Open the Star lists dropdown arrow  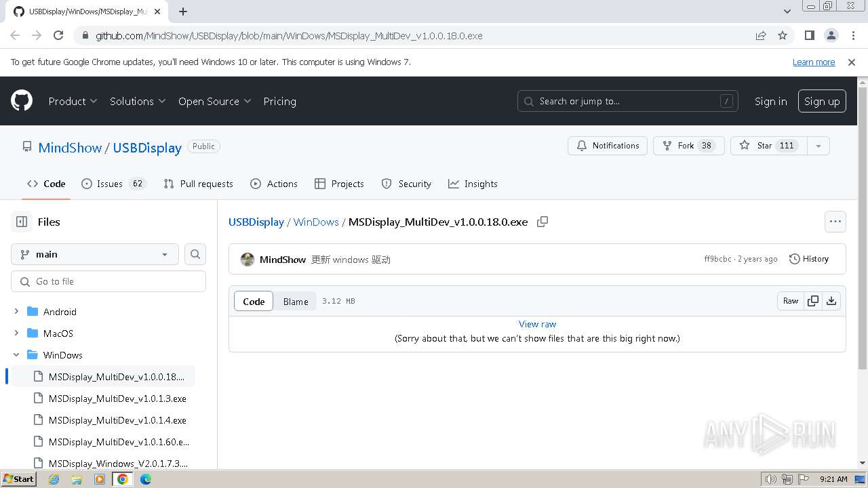(818, 146)
